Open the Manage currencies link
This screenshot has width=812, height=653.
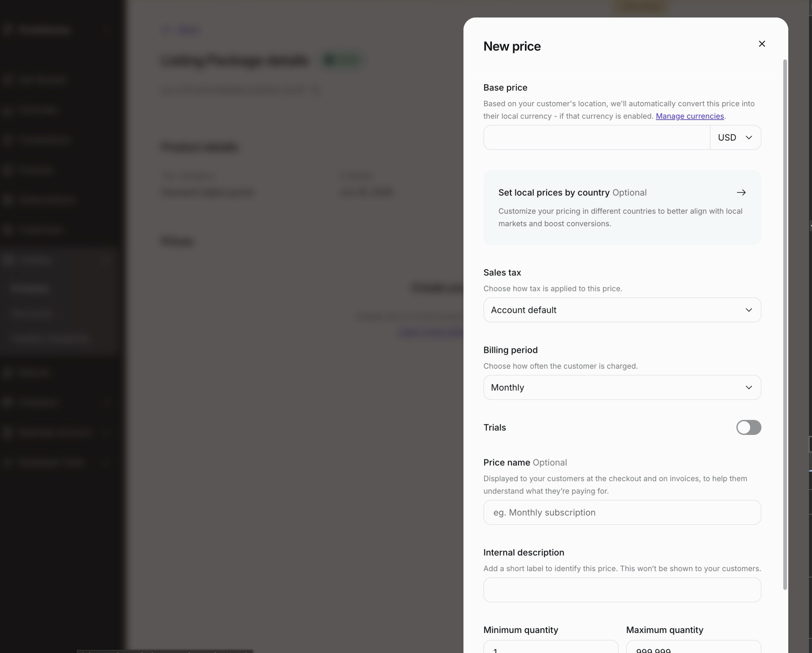coord(690,116)
